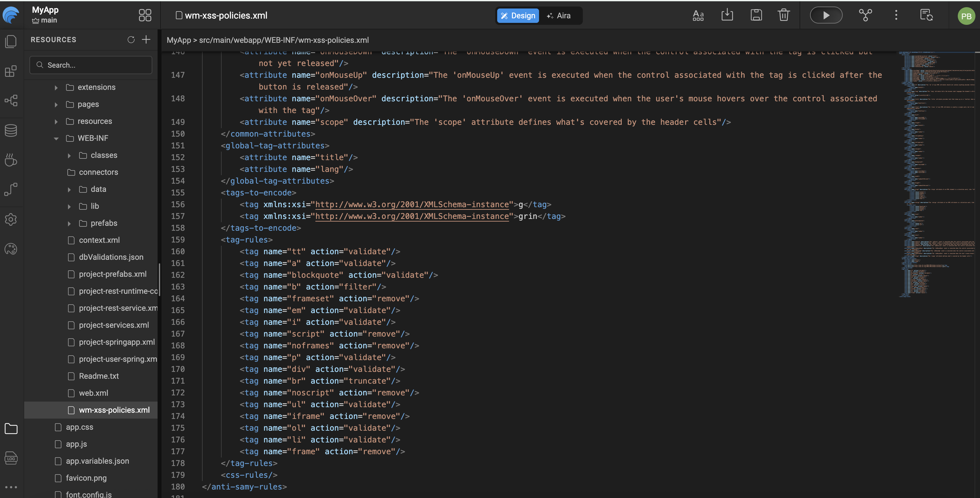Screen dimensions: 980x498
Task: Expand the prefabs folder
Action: pyautogui.click(x=69, y=223)
